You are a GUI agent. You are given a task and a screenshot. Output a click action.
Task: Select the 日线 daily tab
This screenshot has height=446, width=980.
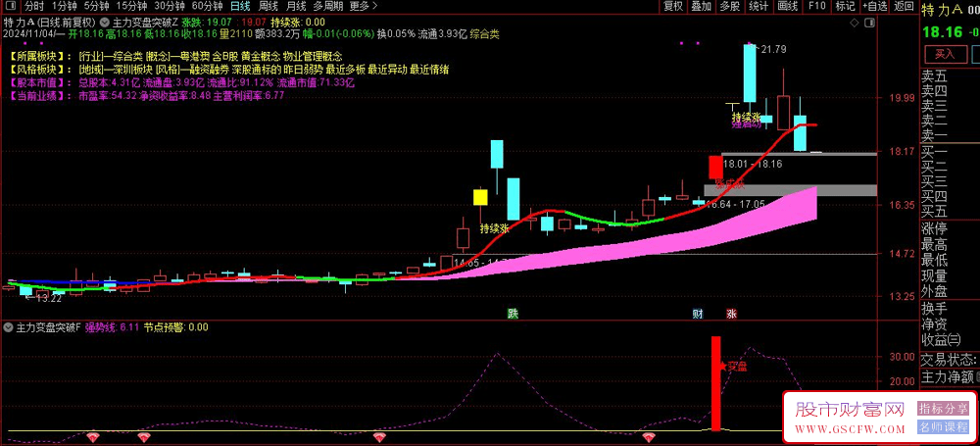[240, 6]
